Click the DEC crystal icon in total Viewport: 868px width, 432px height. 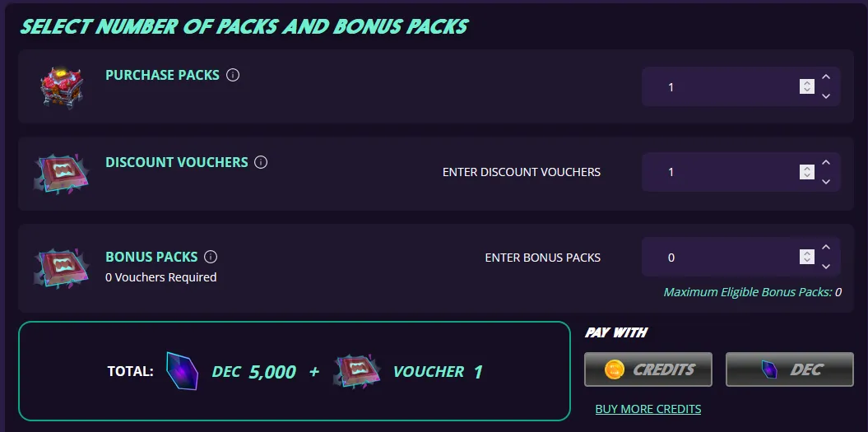click(x=182, y=372)
